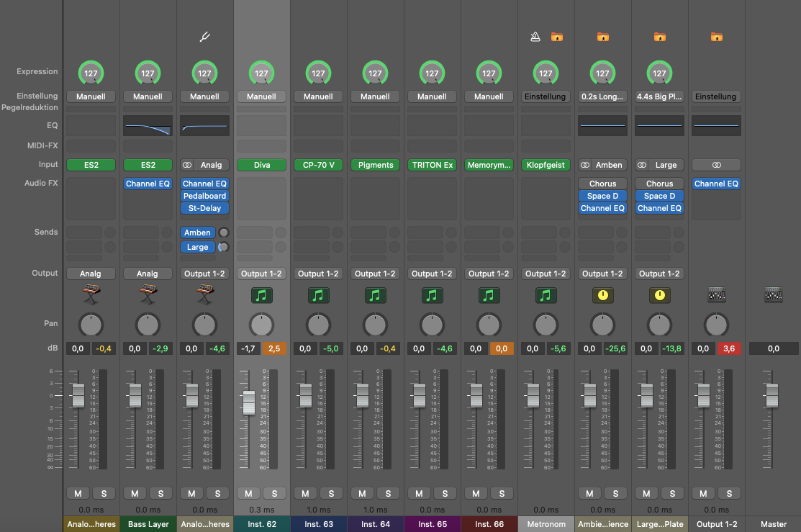Click the -25,6 peak level display
The width and height of the screenshot is (801, 532).
(x=615, y=348)
